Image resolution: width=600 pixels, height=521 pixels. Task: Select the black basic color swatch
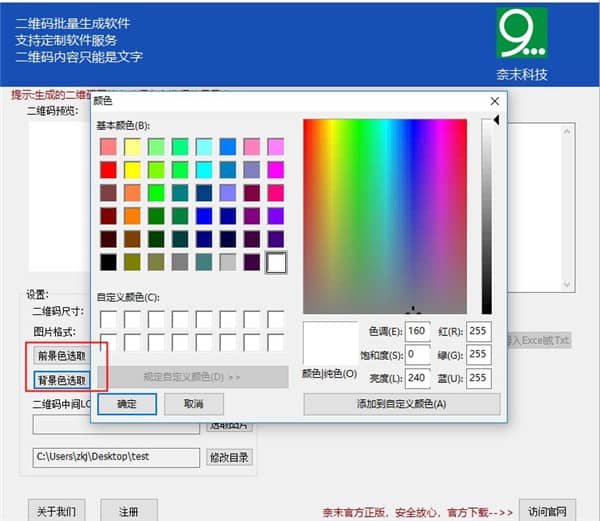tap(108, 262)
